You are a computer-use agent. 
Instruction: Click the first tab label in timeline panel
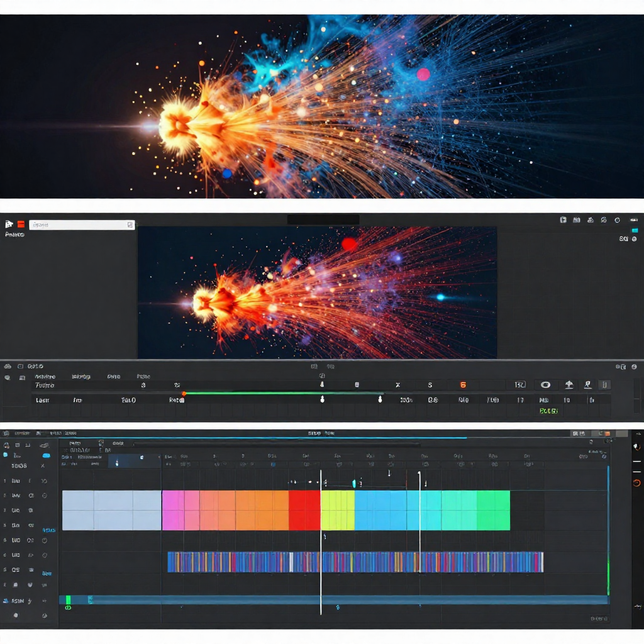[22, 433]
